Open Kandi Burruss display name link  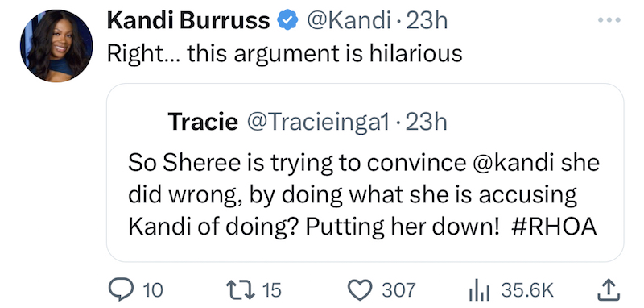pos(188,21)
